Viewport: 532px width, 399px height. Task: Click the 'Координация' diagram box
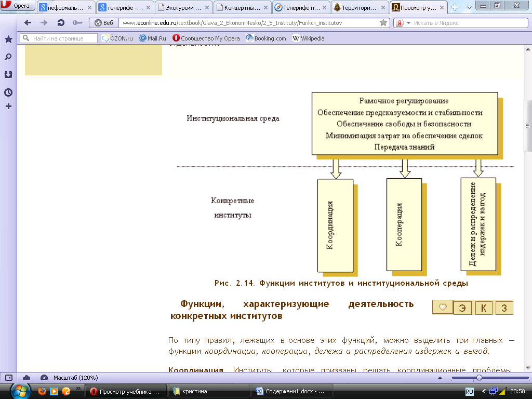click(x=335, y=225)
